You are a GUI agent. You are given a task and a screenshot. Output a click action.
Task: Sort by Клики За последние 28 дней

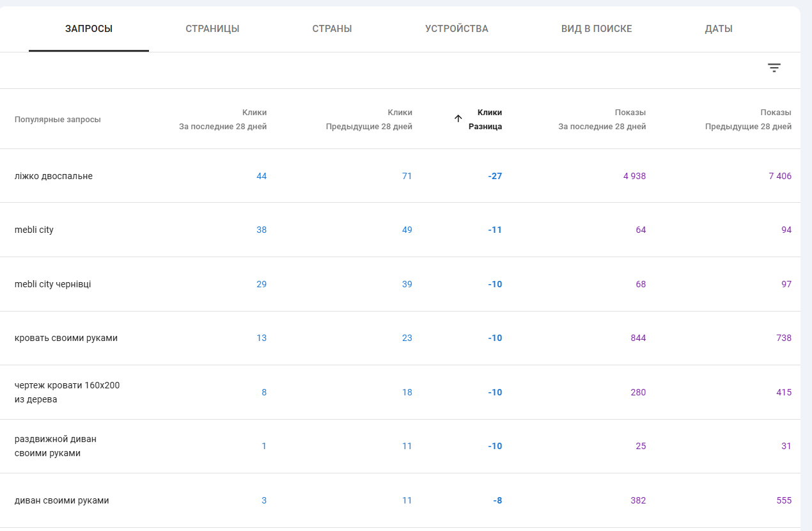coord(223,120)
